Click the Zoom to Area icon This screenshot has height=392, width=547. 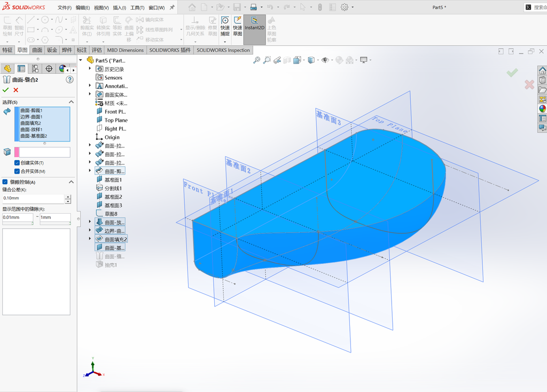click(267, 60)
